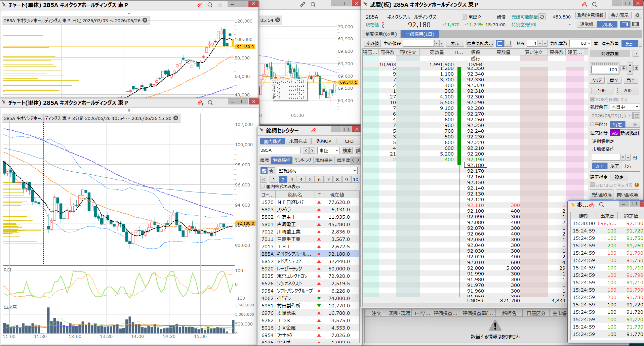This screenshot has width=644, height=346.
Task: Click the 売り全取消 button
Action: click(x=602, y=194)
